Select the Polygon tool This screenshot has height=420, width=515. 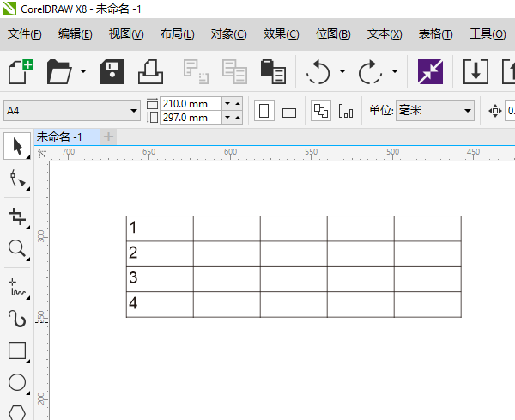[x=17, y=412]
